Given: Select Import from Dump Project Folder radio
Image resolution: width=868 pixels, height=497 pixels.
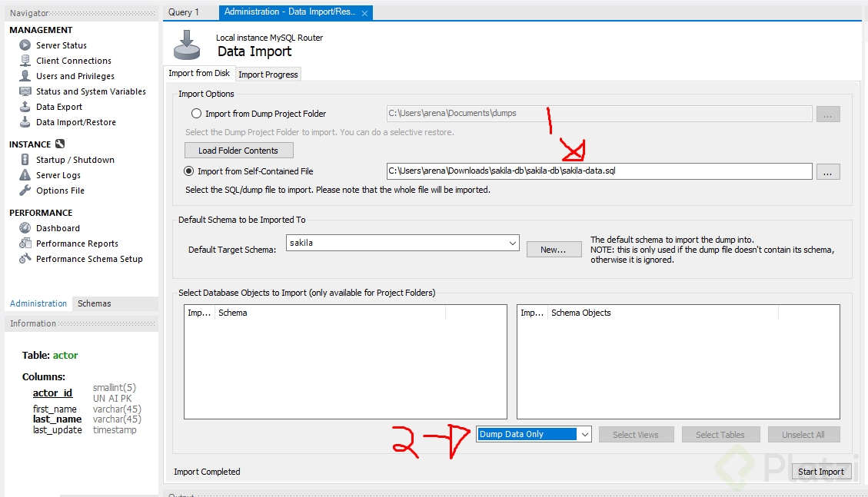Looking at the screenshot, I should pos(197,114).
